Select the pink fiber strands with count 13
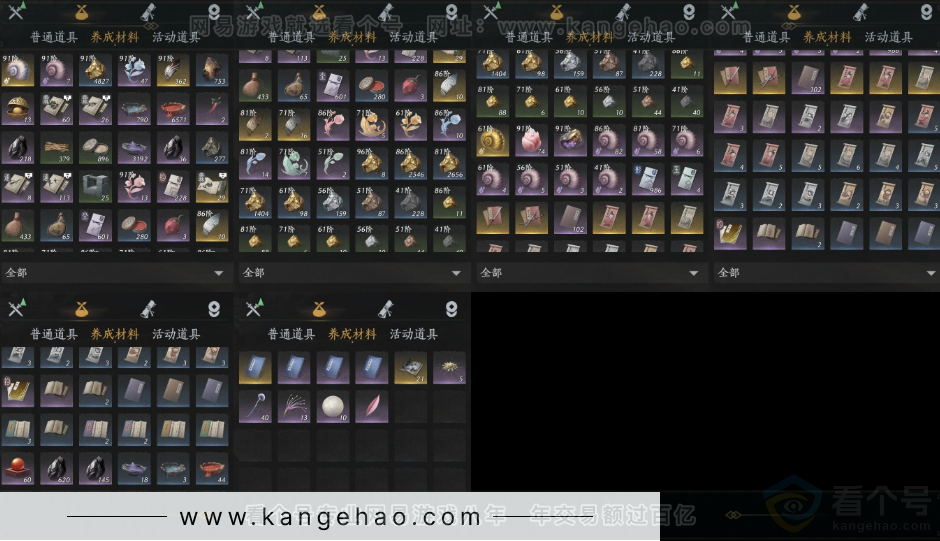940x541 pixels. (294, 407)
